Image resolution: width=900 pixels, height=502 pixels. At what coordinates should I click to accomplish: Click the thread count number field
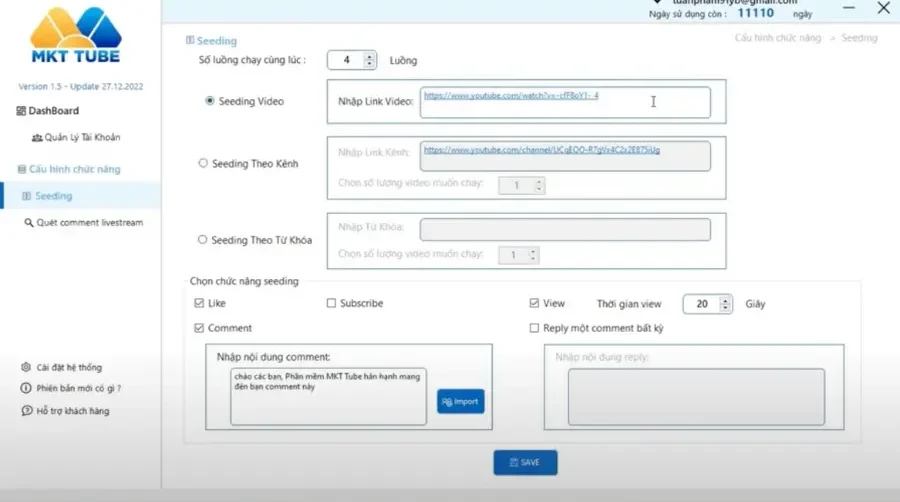coord(346,60)
